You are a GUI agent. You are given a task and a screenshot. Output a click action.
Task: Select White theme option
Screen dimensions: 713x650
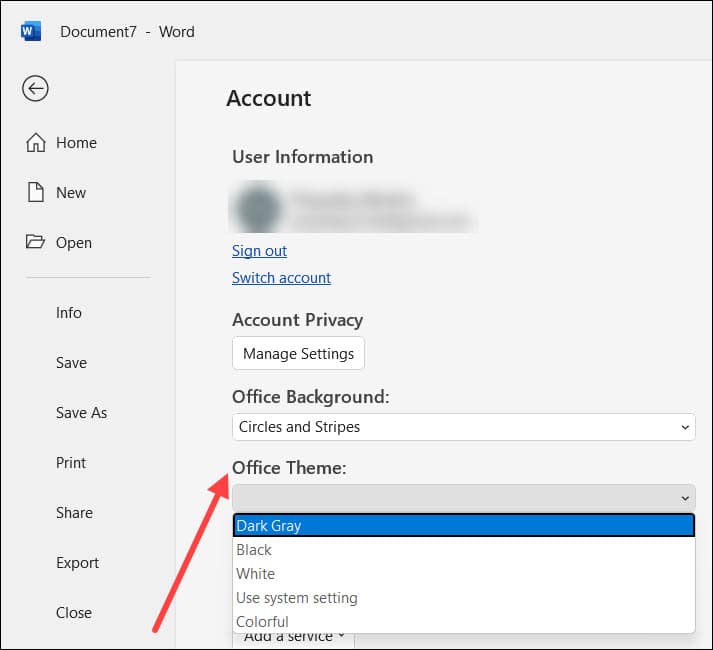click(463, 574)
